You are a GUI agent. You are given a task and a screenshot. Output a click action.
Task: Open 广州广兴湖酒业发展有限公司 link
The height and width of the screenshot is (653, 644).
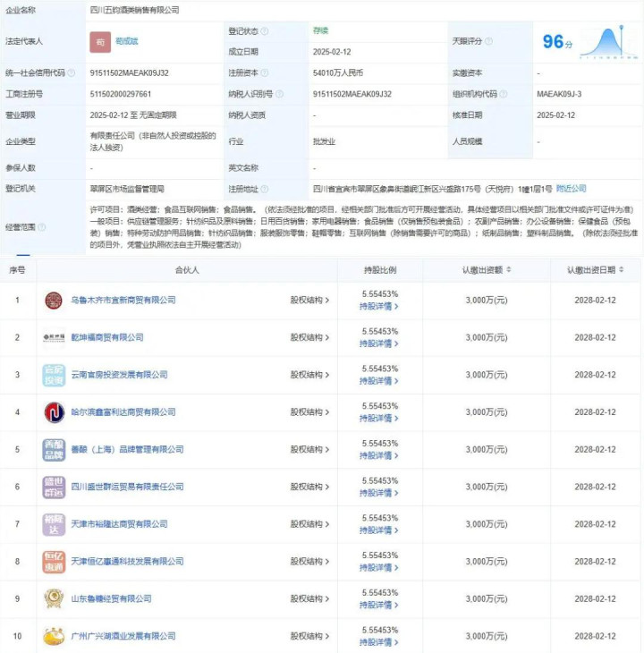pos(123,636)
